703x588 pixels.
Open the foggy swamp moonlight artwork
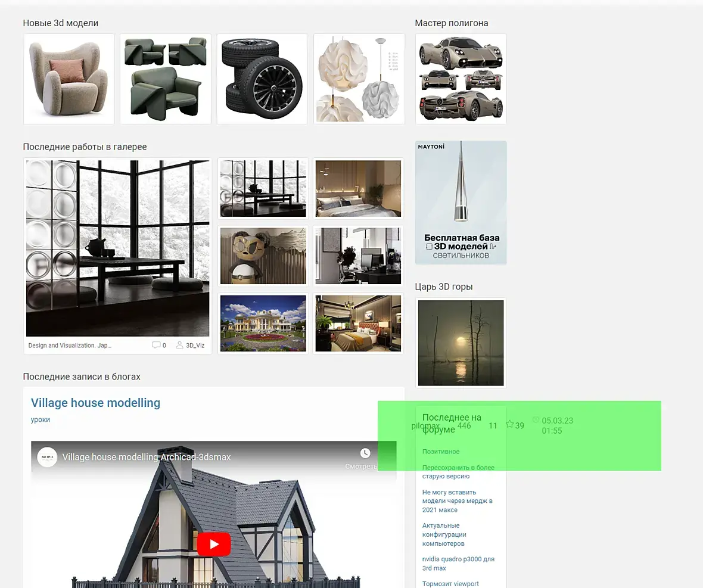pos(461,343)
